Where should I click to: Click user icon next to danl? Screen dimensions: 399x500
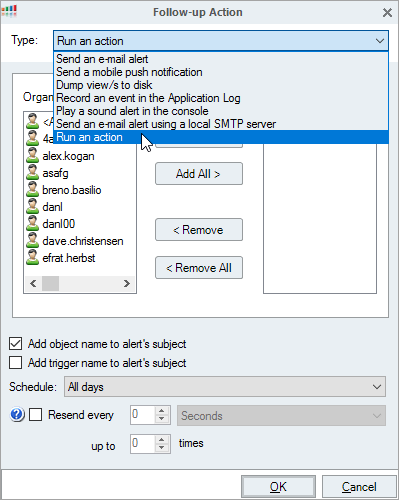click(x=32, y=206)
